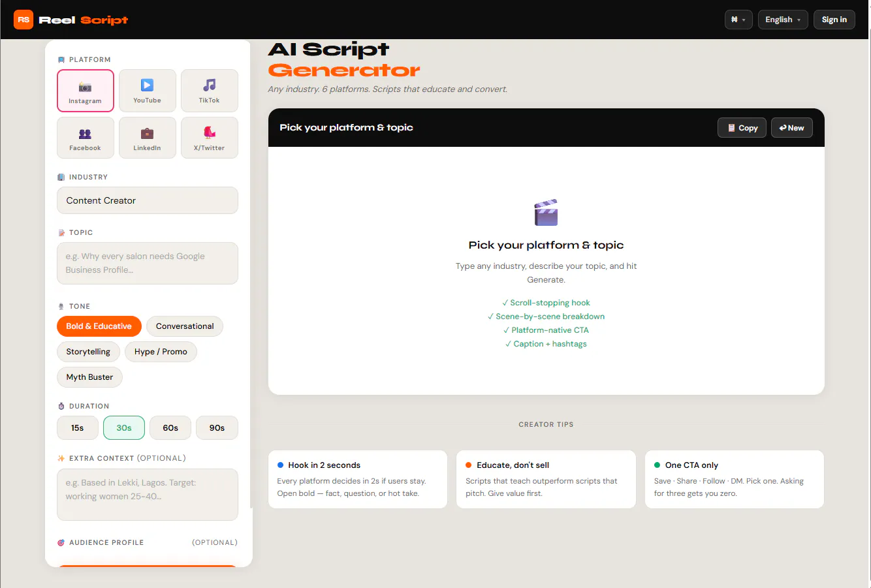
Task: Open the Naira currency dropdown
Action: [x=738, y=20]
